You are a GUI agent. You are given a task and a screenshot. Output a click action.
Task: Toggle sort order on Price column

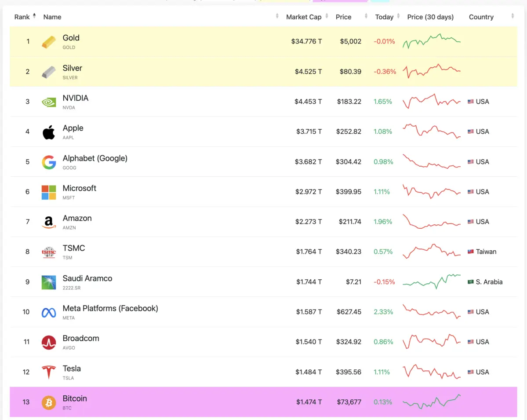pyautogui.click(x=365, y=16)
